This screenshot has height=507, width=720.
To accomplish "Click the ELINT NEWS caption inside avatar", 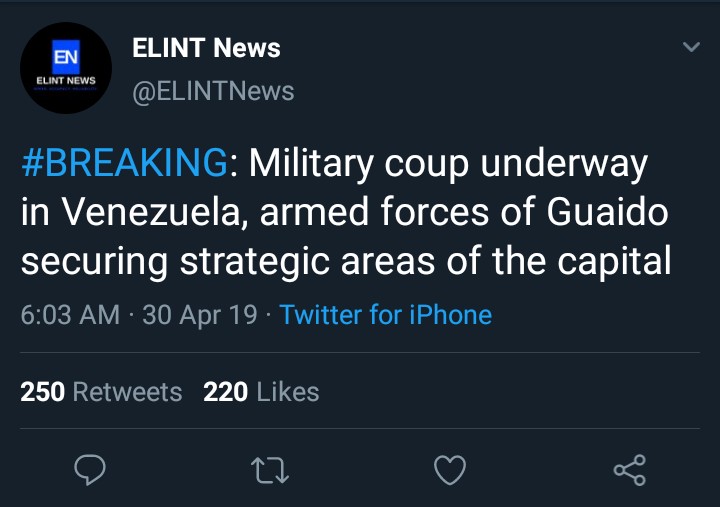I will (x=66, y=81).
